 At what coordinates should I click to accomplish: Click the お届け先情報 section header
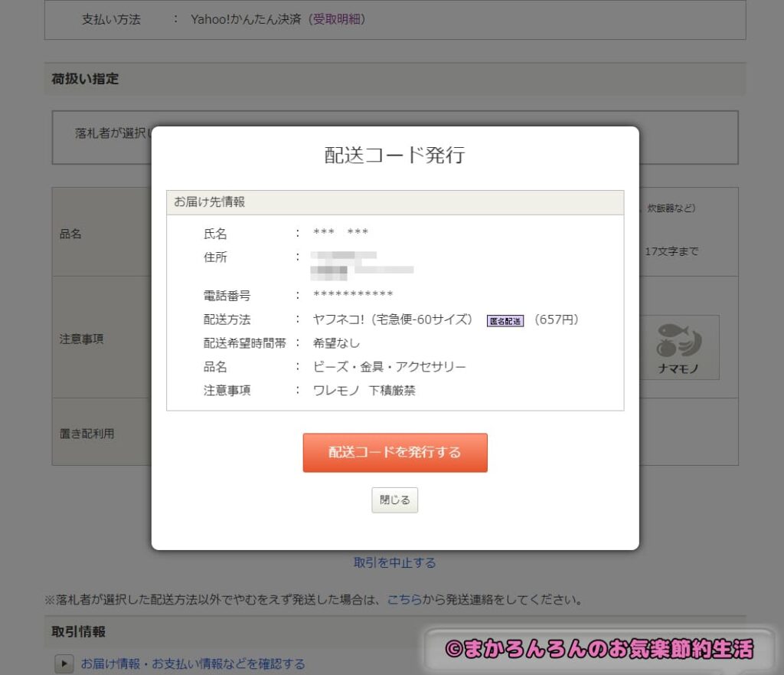[395, 202]
